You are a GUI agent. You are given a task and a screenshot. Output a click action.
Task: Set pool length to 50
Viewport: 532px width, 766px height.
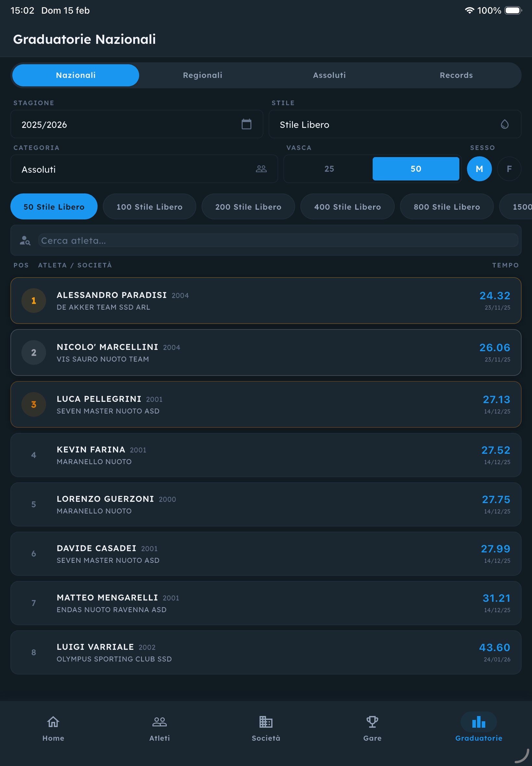click(x=415, y=169)
